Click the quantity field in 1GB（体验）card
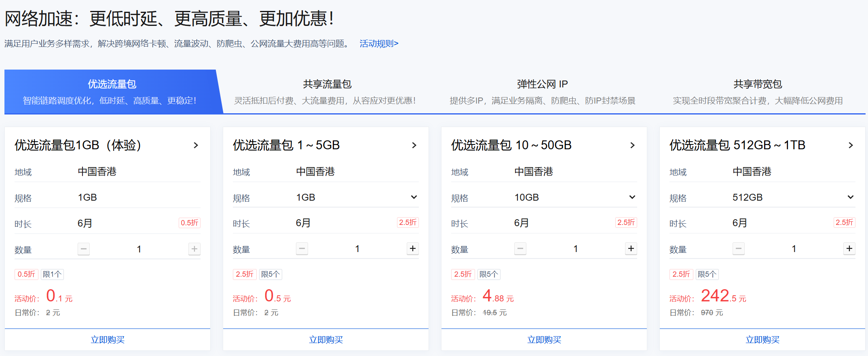868x356 pixels. (139, 249)
